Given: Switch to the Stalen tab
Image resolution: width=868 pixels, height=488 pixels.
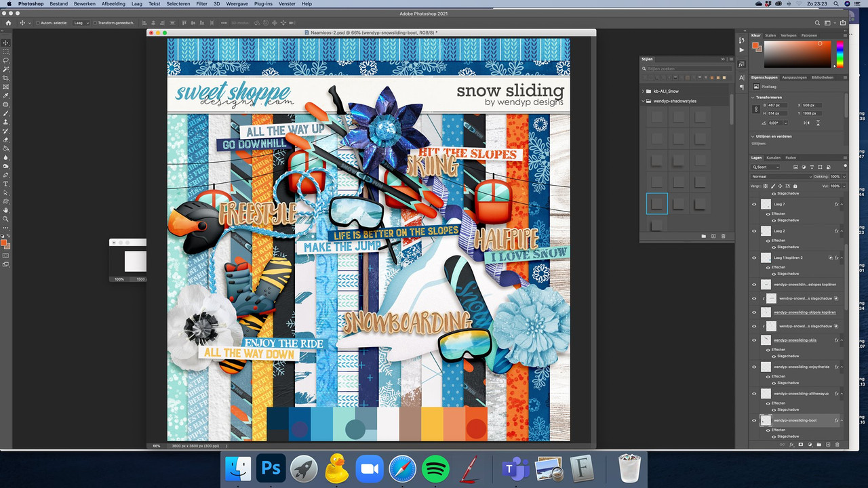Looking at the screenshot, I should click(770, 35).
